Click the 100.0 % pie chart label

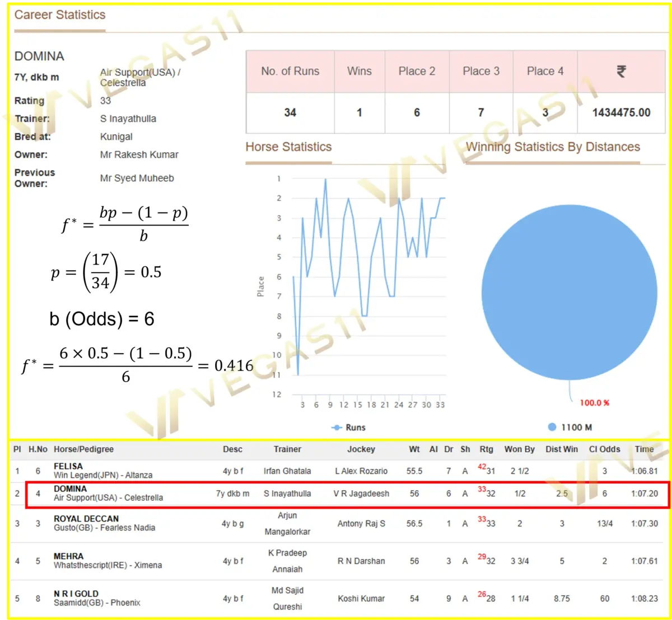594,403
